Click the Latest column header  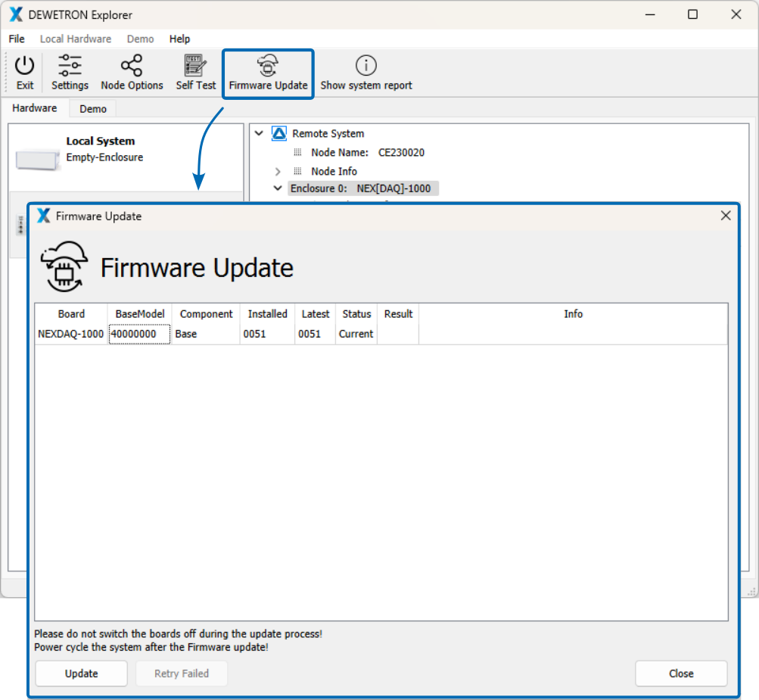[315, 314]
